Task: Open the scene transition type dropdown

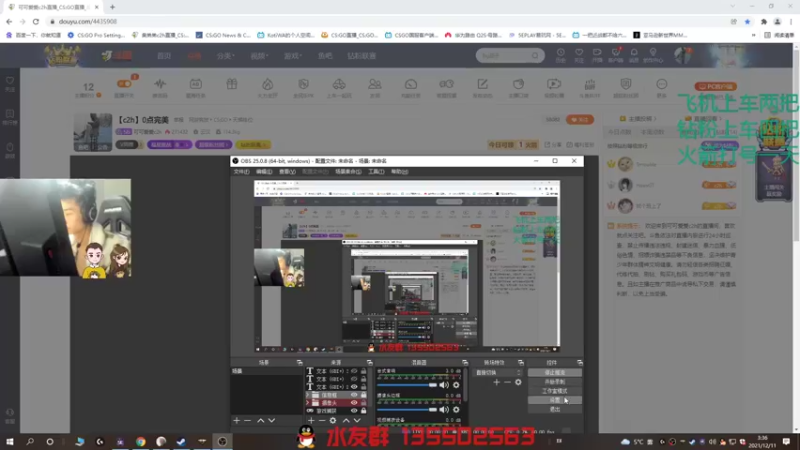Action: click(498, 372)
